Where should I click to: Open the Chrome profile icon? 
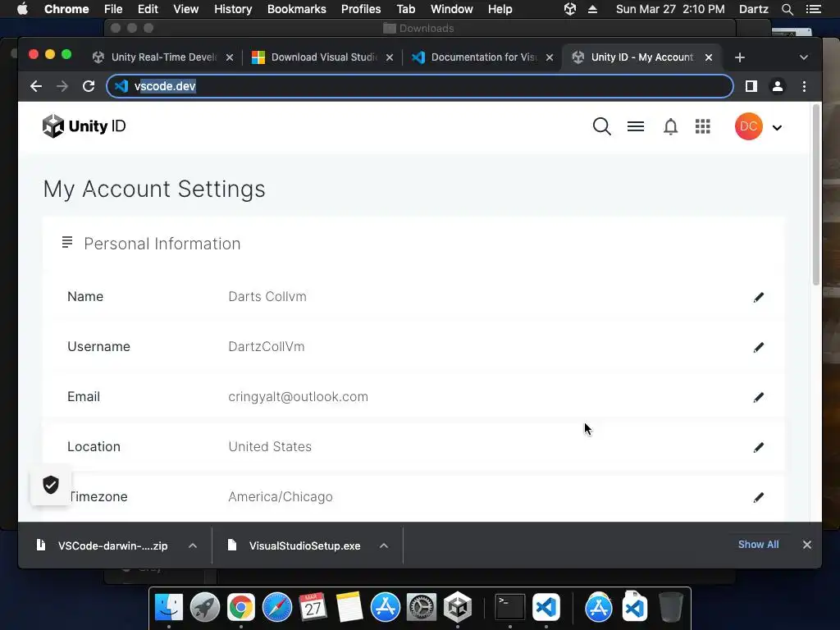(x=778, y=86)
